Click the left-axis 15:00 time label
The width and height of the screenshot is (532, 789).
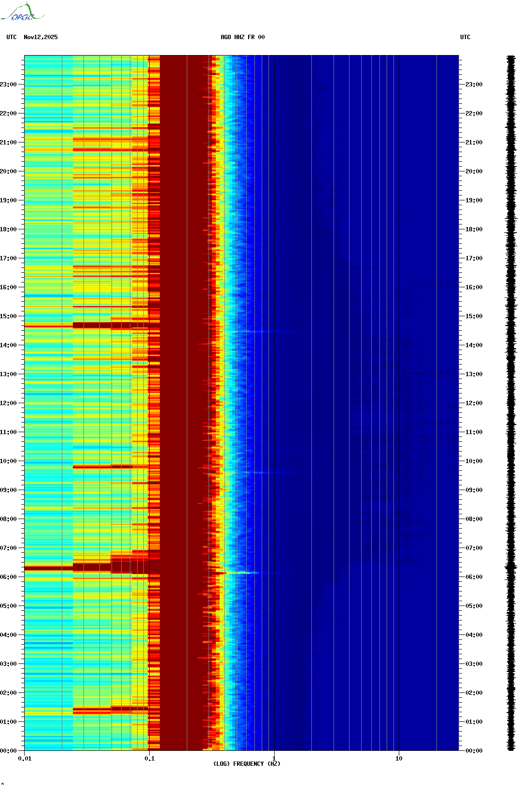[8, 316]
